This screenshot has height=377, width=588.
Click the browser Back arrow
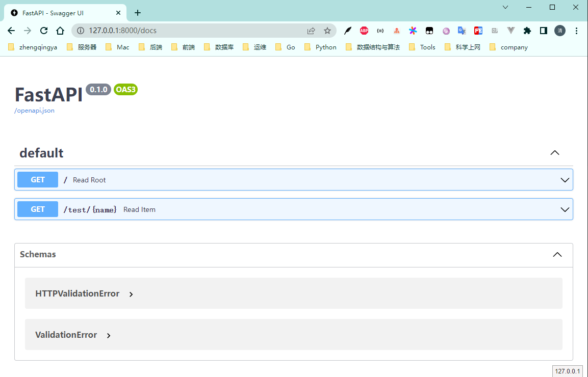[11, 31]
